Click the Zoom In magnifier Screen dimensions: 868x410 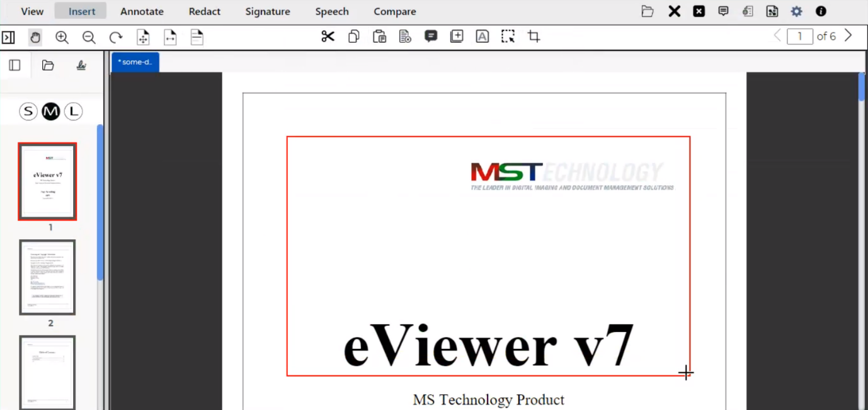[62, 37]
